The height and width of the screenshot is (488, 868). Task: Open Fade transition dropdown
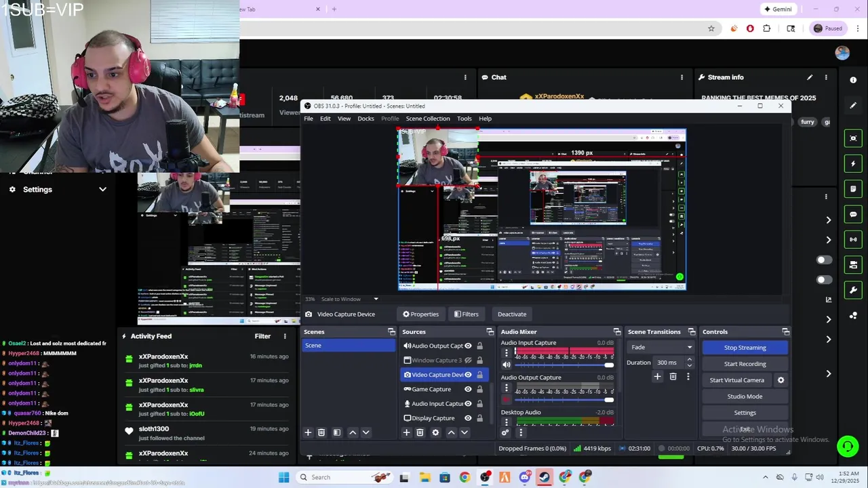tap(661, 347)
